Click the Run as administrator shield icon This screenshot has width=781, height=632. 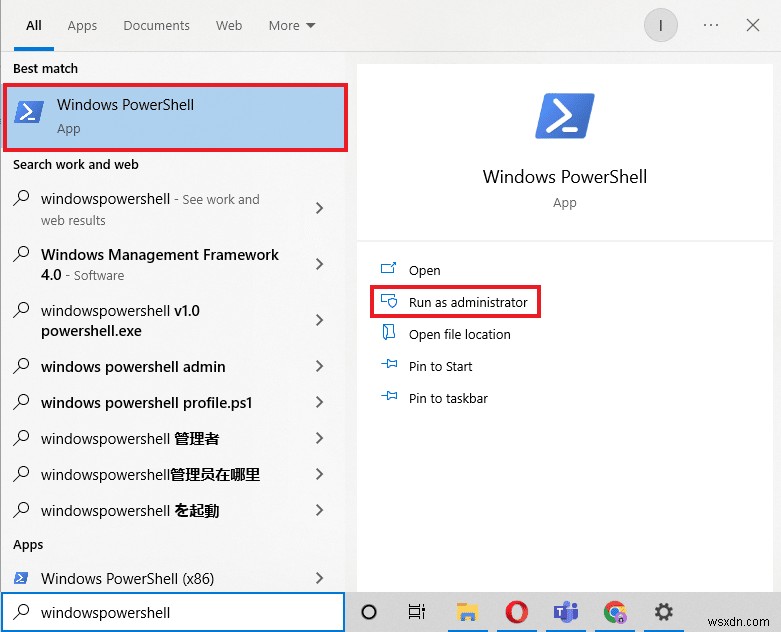[x=389, y=301]
